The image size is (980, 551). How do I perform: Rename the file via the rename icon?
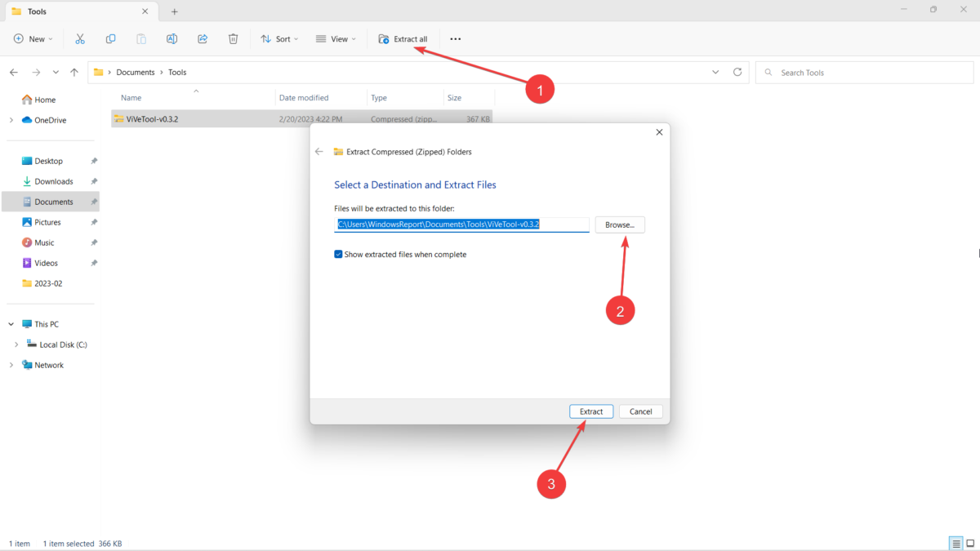tap(171, 38)
